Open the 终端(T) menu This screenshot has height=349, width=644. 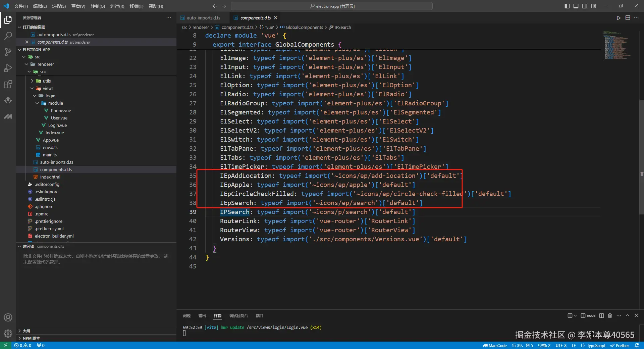(x=136, y=6)
